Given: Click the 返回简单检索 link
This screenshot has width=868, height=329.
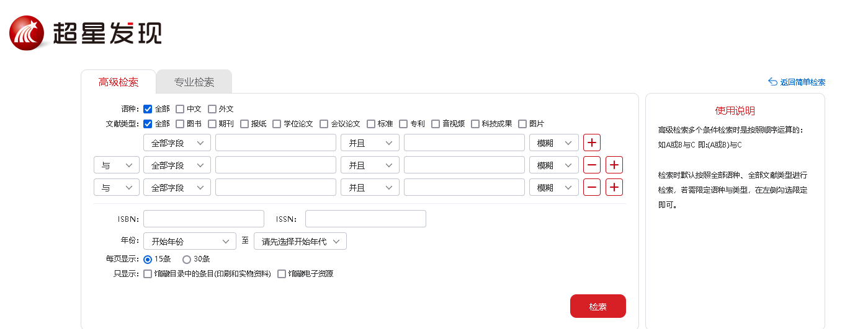Looking at the screenshot, I should tap(802, 82).
